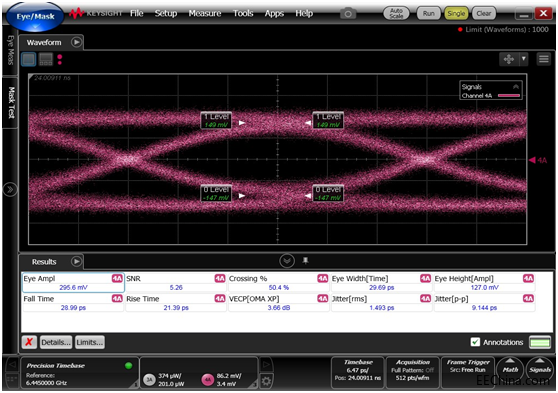
Task: Click the pin icon above results
Action: pos(305,261)
